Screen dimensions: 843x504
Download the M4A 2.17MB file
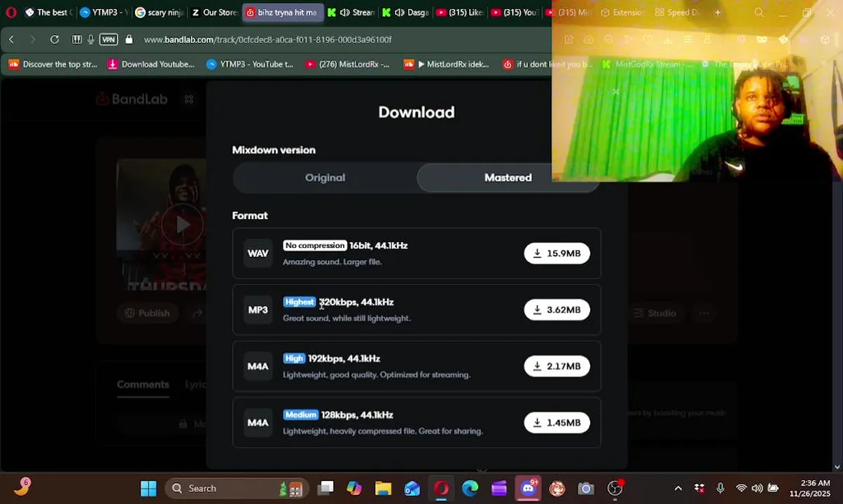(x=557, y=366)
